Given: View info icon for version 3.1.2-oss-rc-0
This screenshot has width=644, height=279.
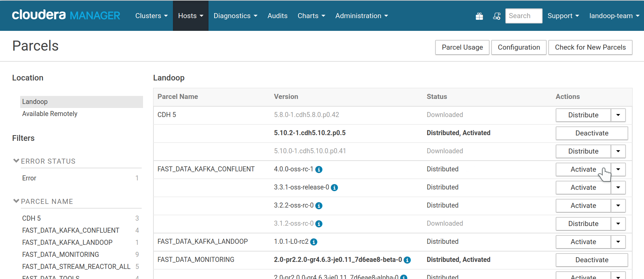Looking at the screenshot, I should 319,224.
